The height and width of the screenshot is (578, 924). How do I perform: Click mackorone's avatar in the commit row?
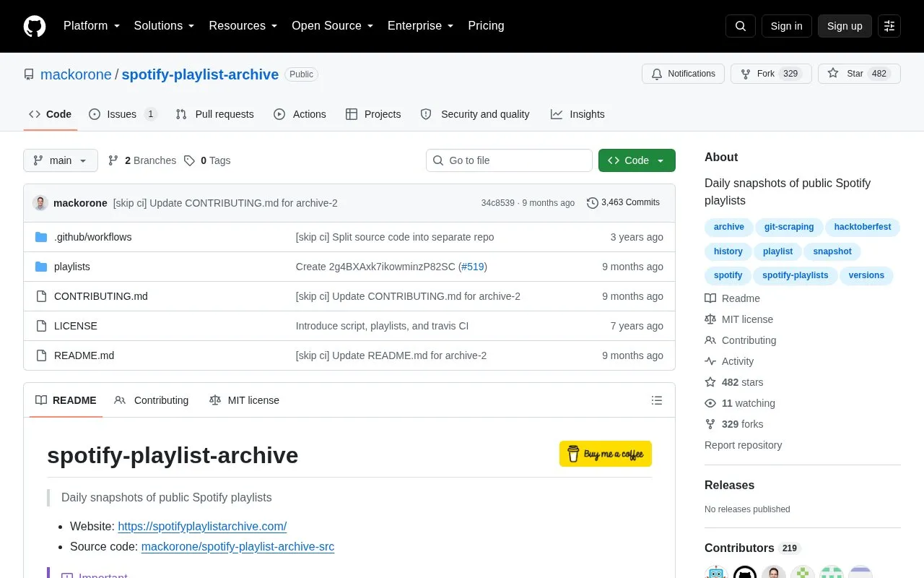coord(40,203)
